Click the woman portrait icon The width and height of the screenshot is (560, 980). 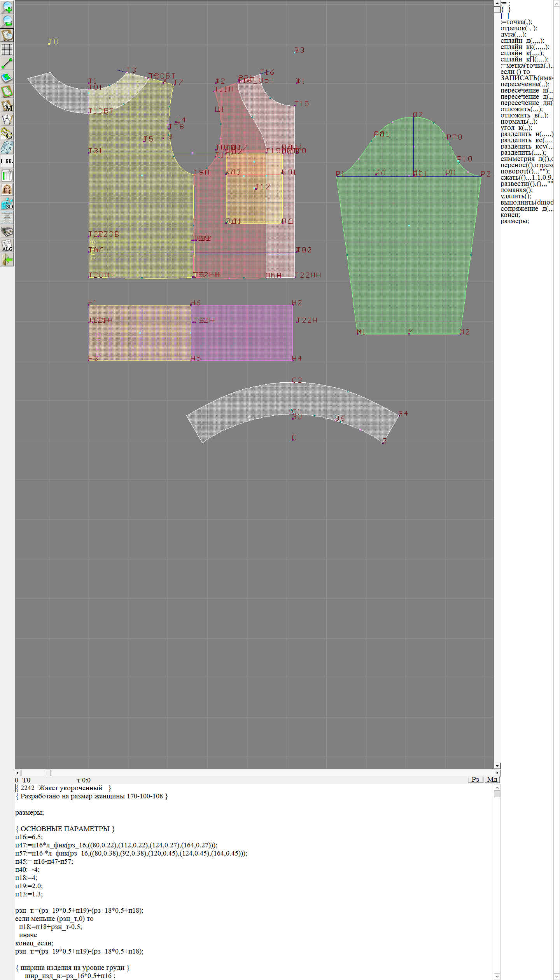point(7,189)
